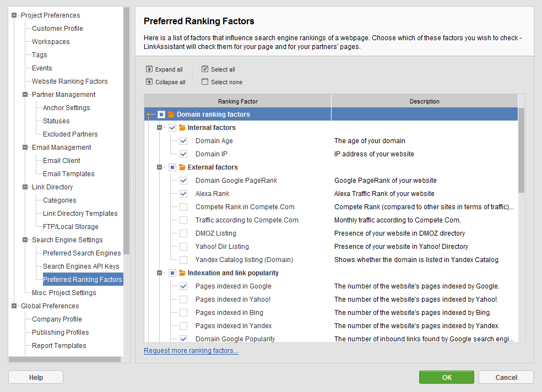Open Report Templates

pos(59,345)
